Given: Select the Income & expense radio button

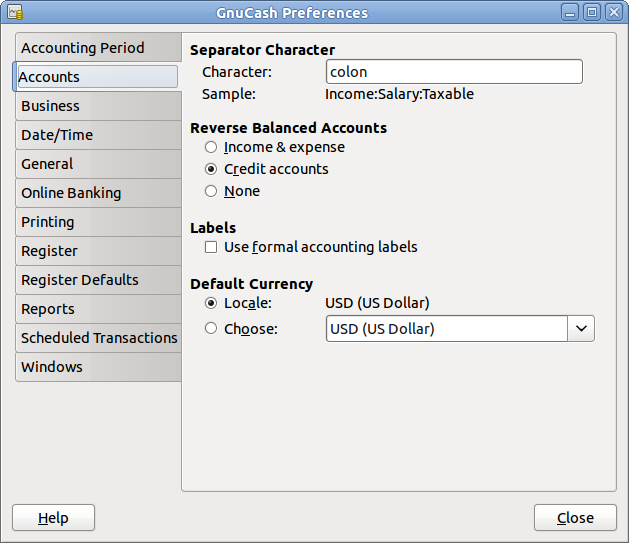Looking at the screenshot, I should click(x=211, y=147).
